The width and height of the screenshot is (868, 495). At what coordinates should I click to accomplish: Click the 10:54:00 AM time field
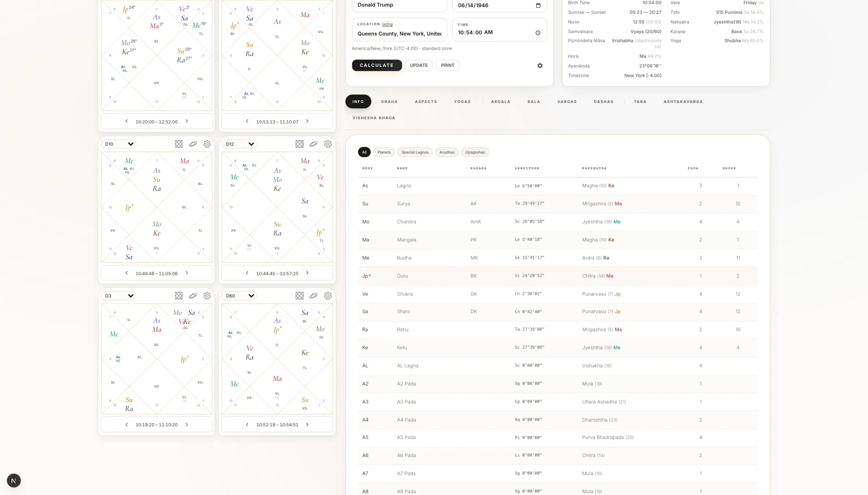(x=499, y=30)
